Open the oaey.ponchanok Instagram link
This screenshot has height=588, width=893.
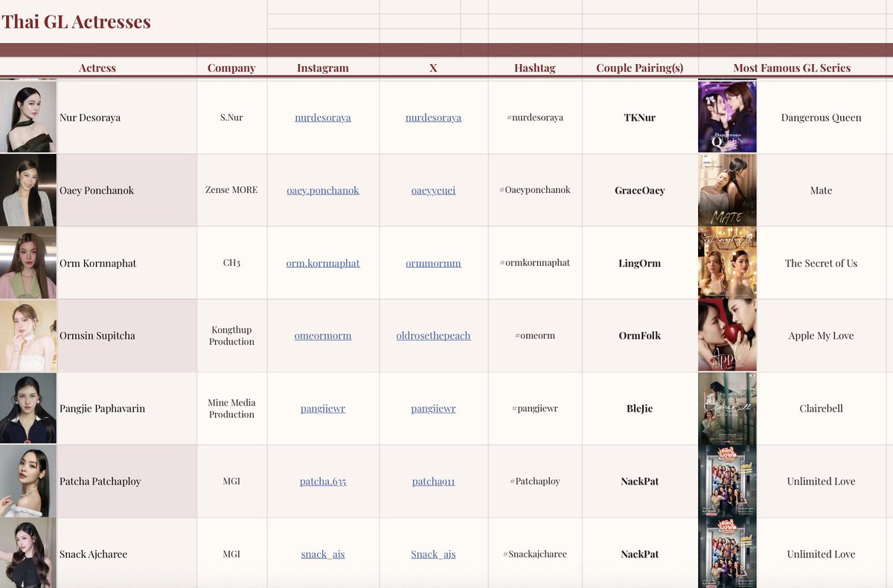(x=322, y=190)
